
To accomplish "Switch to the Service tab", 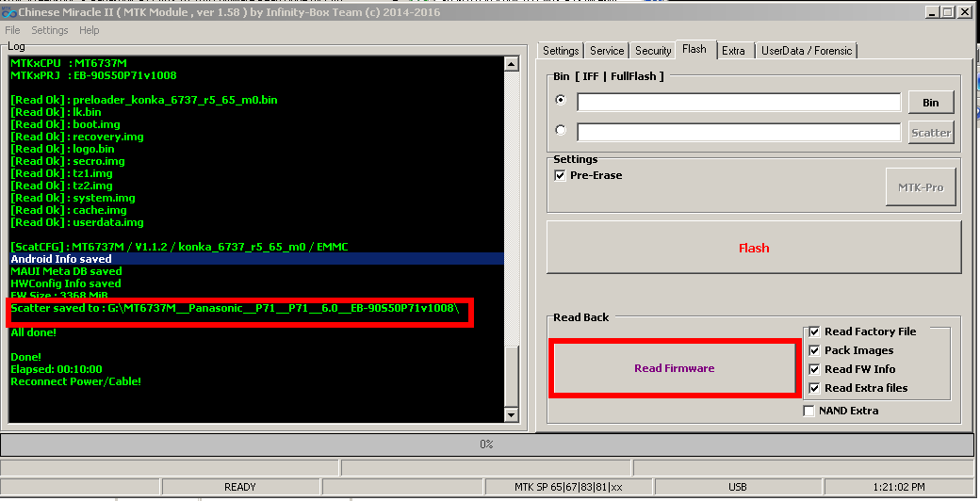I will (607, 51).
